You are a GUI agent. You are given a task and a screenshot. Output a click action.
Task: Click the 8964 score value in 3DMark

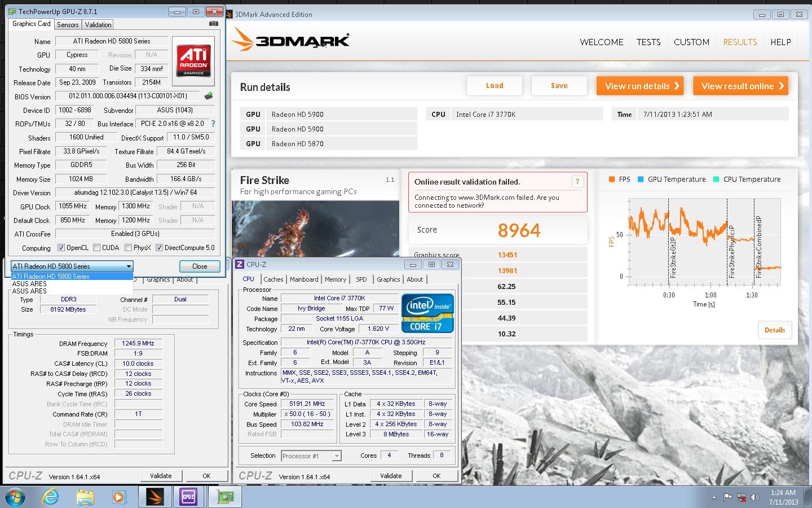[x=519, y=230]
